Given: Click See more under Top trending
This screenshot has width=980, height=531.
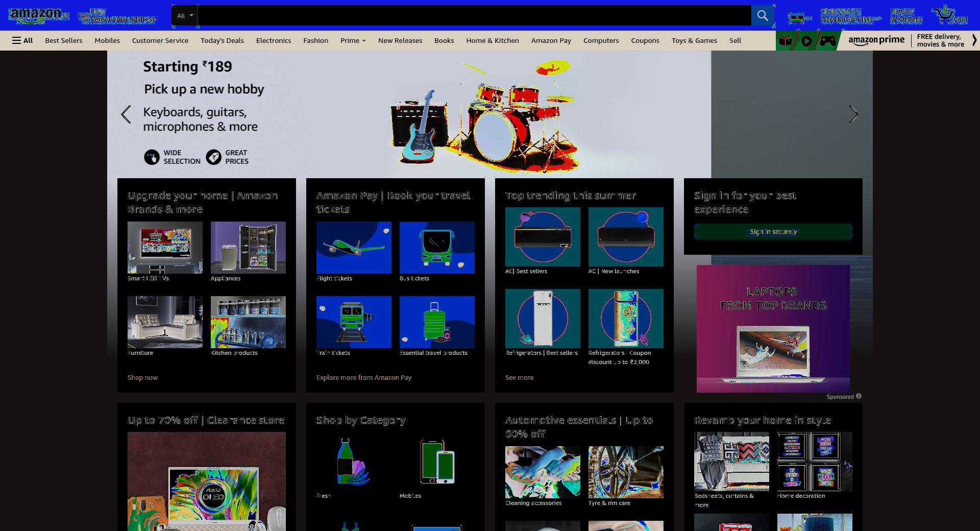Looking at the screenshot, I should (519, 377).
